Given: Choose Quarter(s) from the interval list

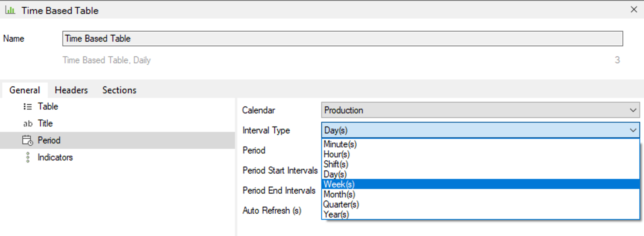Looking at the screenshot, I should (480, 204).
